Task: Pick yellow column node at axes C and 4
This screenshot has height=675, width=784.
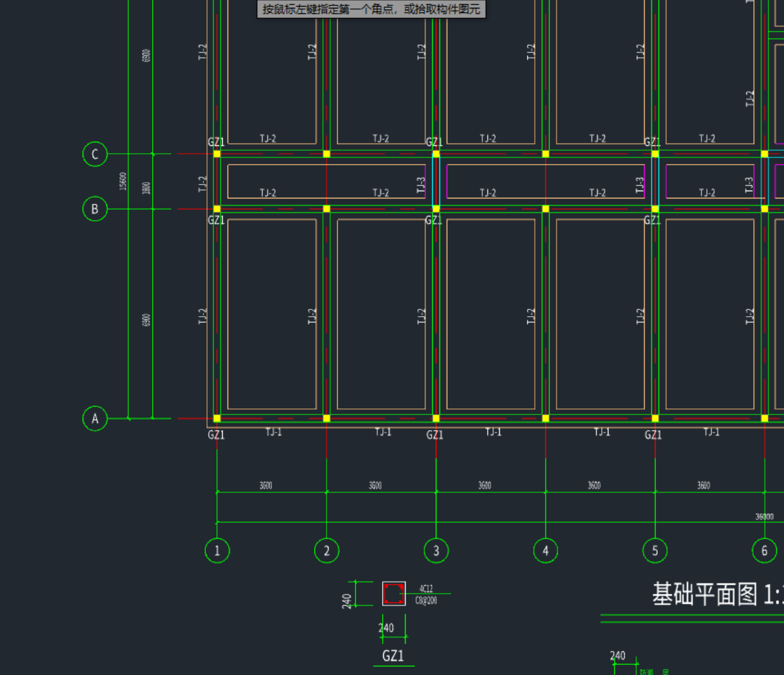Action: click(x=546, y=154)
